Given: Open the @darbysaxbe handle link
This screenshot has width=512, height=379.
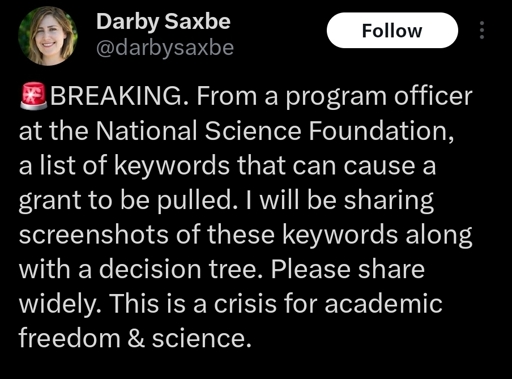Looking at the screenshot, I should click(x=165, y=48).
